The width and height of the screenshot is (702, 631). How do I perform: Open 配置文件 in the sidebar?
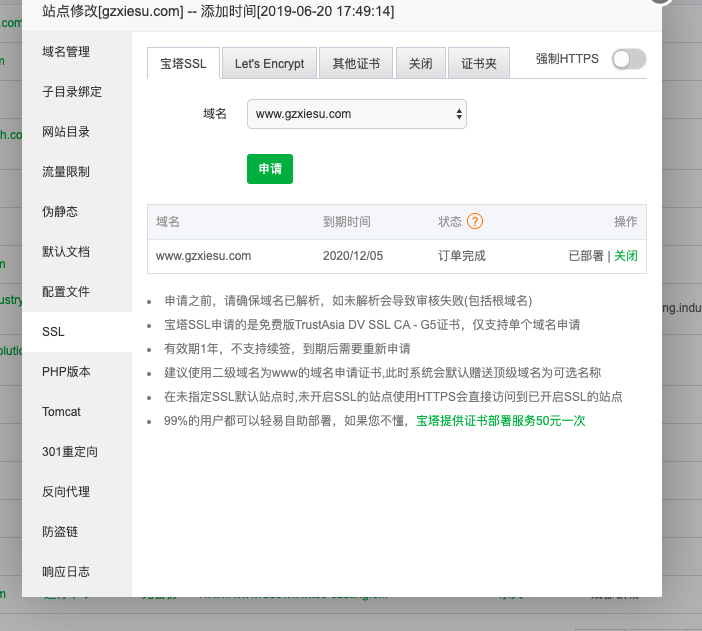[x=77, y=292]
